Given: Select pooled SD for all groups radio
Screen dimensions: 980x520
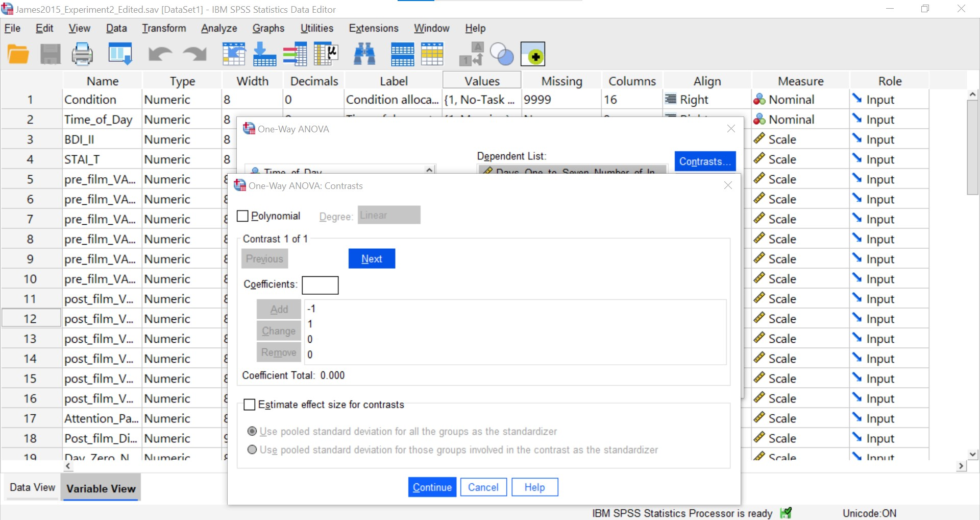Looking at the screenshot, I should 252,431.
